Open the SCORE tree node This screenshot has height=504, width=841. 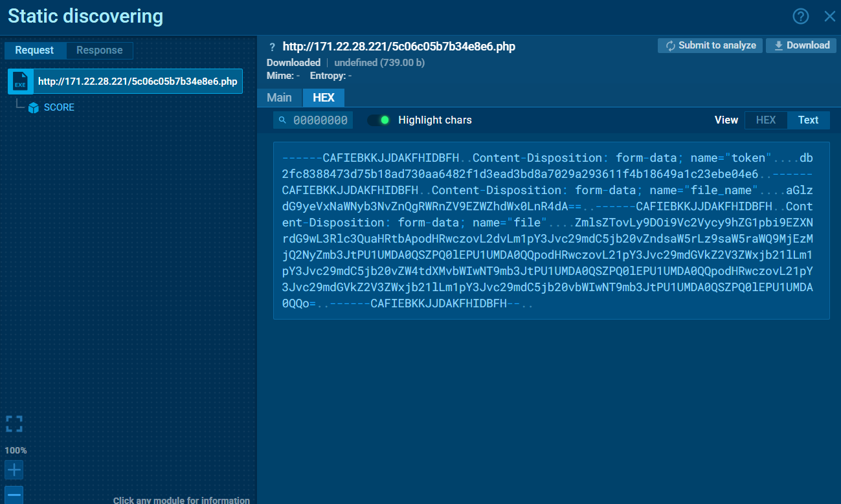[x=59, y=107]
